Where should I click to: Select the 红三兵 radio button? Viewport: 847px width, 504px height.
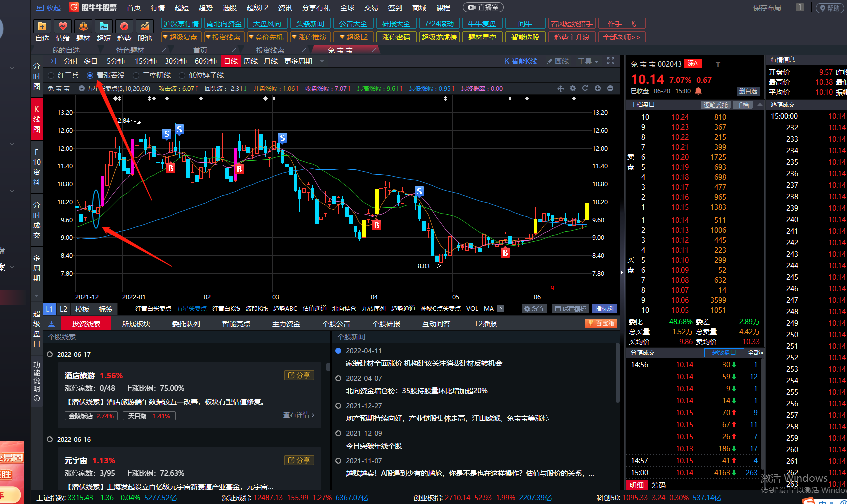(51, 75)
